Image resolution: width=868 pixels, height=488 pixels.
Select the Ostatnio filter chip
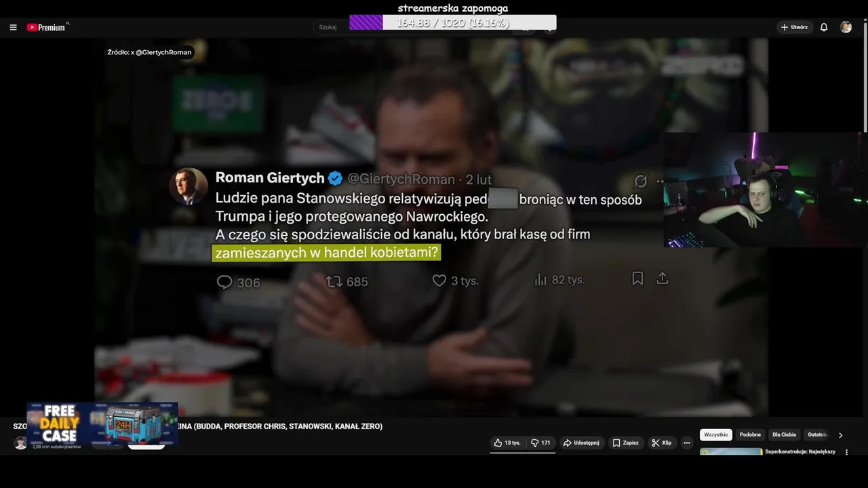817,434
